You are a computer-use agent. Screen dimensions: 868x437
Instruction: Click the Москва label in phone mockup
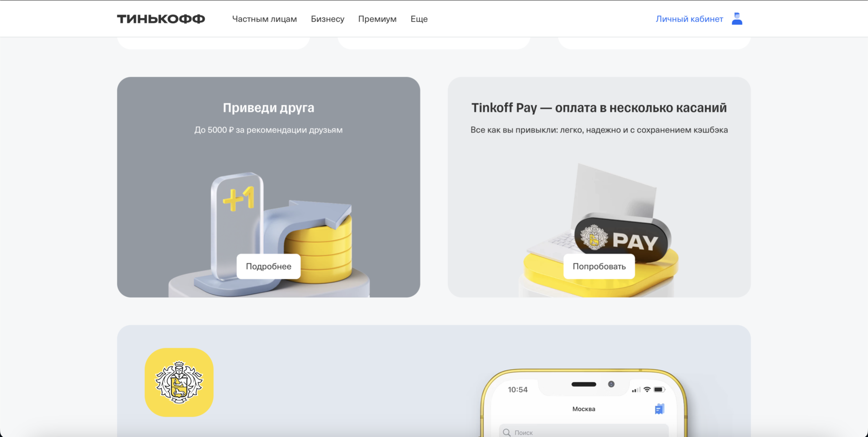584,409
